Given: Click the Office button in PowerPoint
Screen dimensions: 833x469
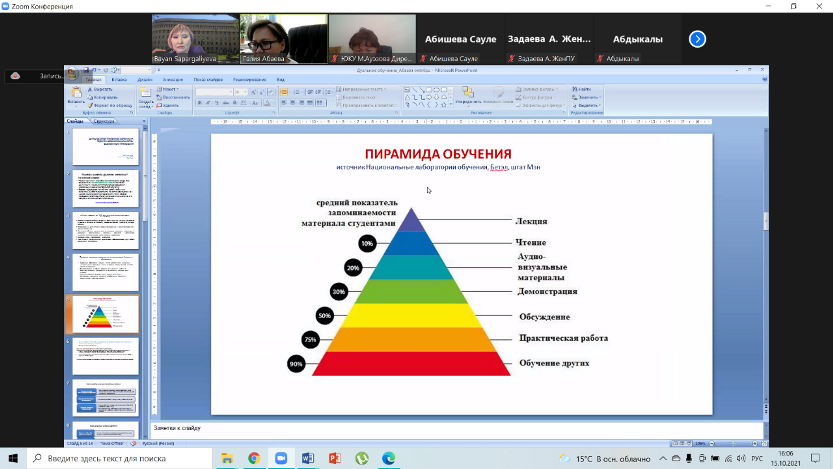Looking at the screenshot, I should point(72,72).
